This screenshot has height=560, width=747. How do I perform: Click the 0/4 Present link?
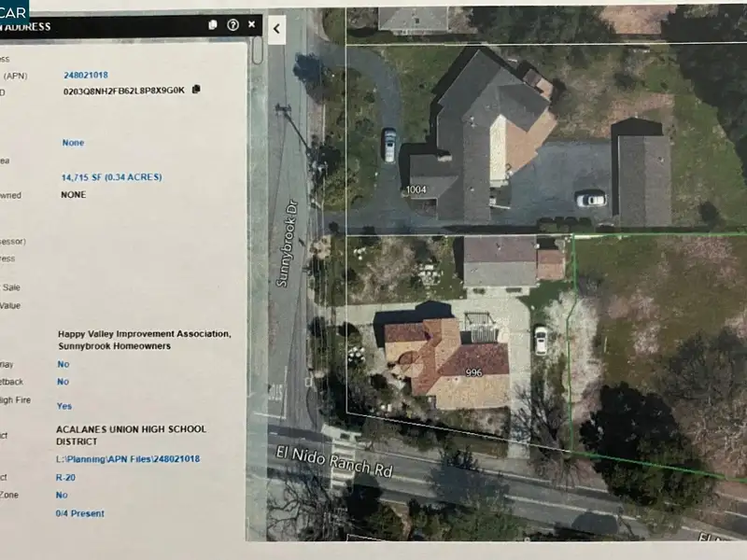click(x=79, y=513)
